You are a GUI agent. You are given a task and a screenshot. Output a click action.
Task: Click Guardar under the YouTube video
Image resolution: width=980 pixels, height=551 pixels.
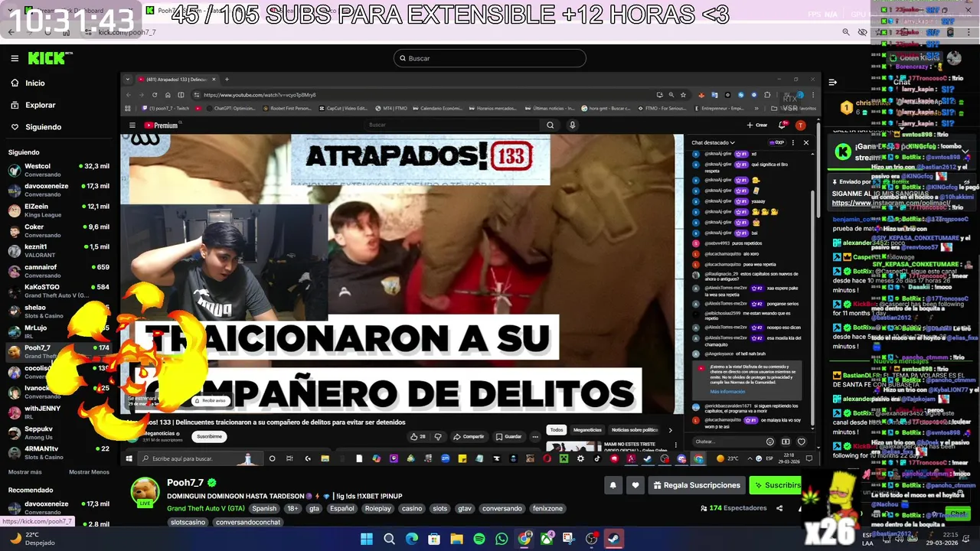tap(508, 437)
